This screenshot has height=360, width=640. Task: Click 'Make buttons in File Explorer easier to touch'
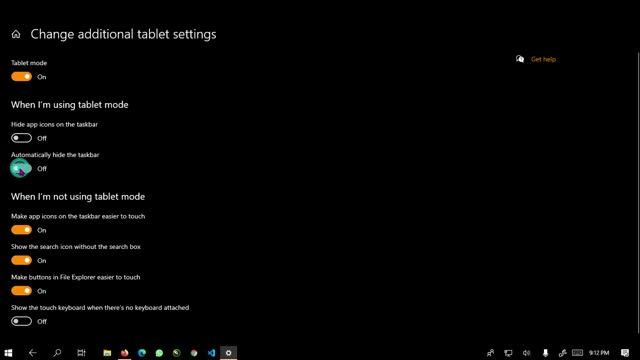(x=76, y=277)
